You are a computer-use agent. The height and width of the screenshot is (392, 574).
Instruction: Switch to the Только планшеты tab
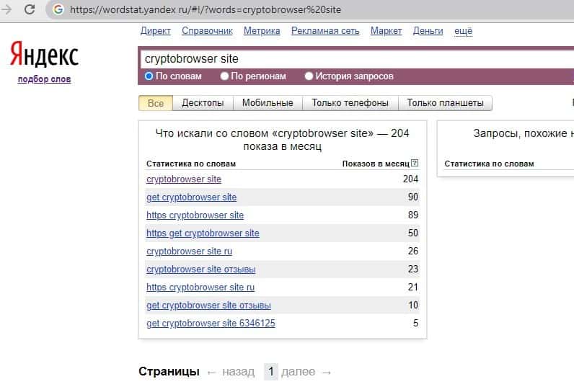tap(445, 103)
